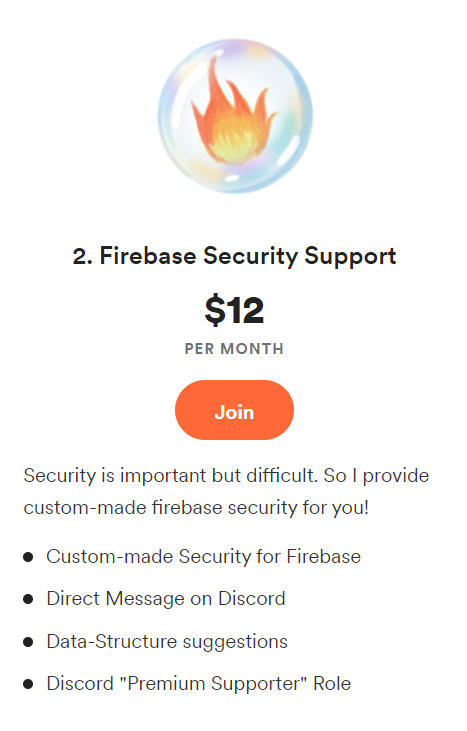Click Discord "Premium Supporter" Role benefit
467x731 pixels.
tap(199, 684)
